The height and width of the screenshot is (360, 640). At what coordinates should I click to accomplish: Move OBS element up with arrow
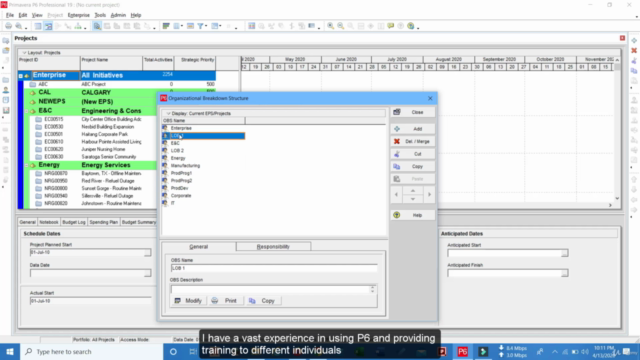point(413,191)
